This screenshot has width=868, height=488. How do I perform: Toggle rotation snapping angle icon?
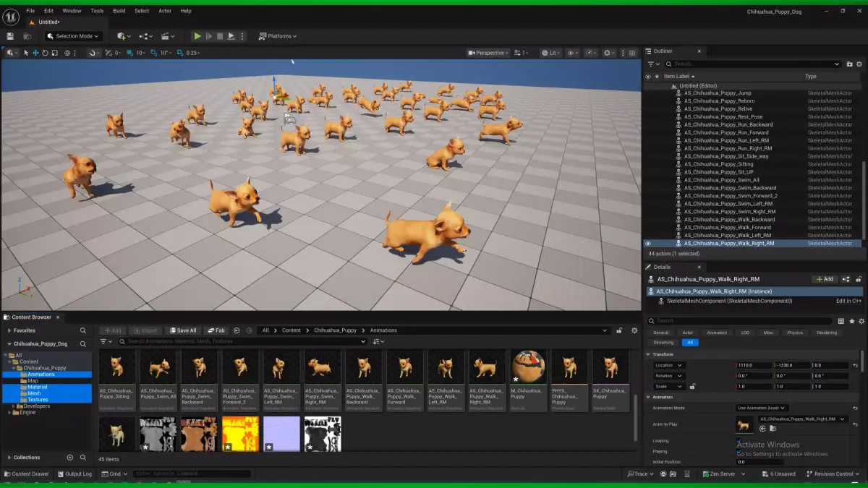tap(154, 53)
